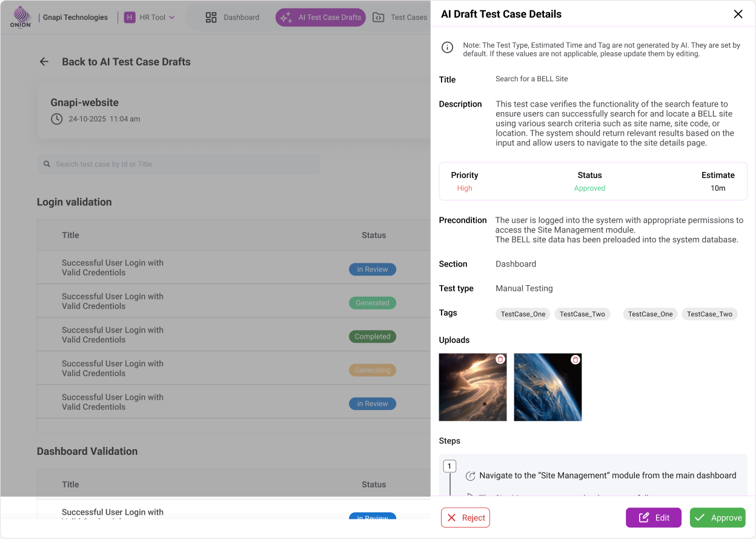Close the AI Draft Test Case Details panel
The height and width of the screenshot is (539, 756).
tap(738, 14)
